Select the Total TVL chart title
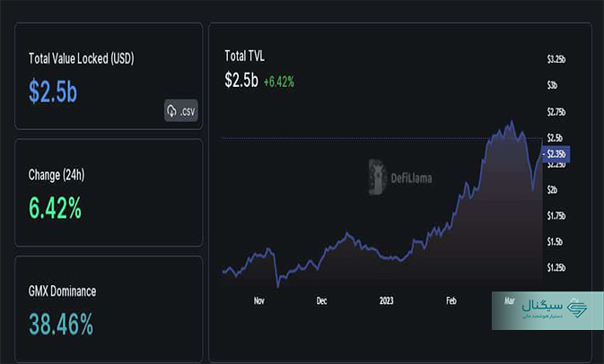Screen dimensions: 604x364 pos(244,56)
